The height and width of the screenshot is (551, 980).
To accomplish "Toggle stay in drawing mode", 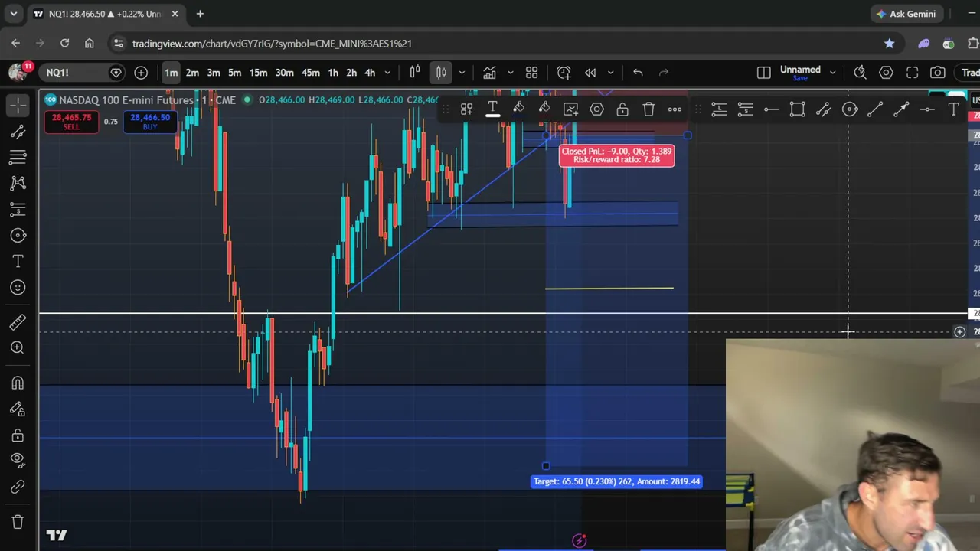I will [18, 409].
